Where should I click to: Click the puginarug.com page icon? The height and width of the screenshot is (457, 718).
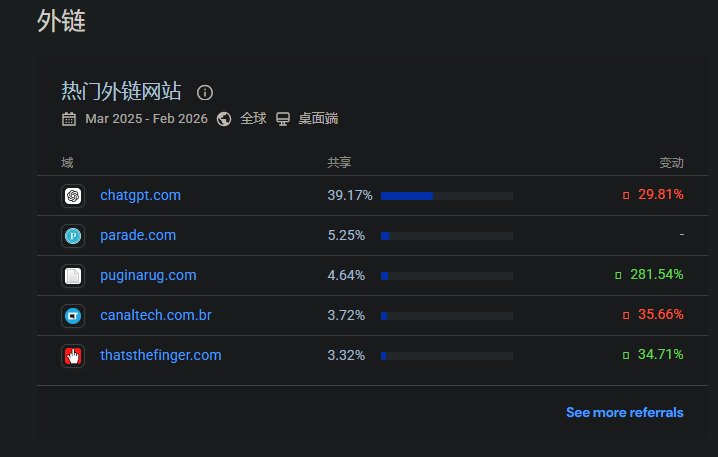[72, 276]
